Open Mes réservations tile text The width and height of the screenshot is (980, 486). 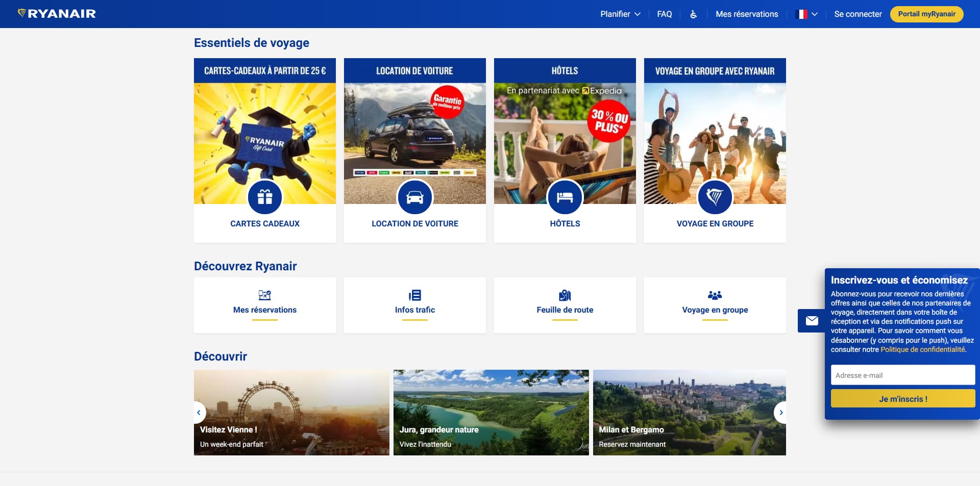265,310
